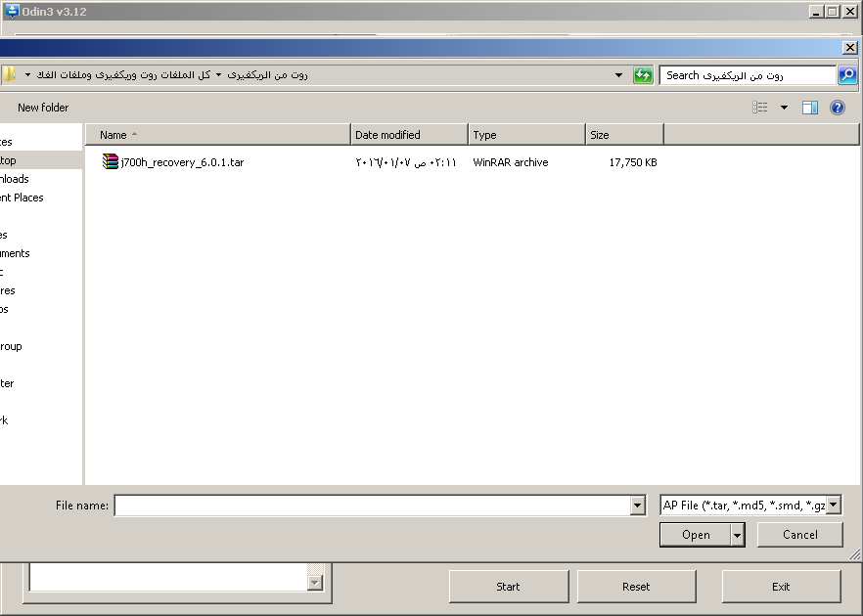
Task: Grab the dialog corner sizing grip
Action: [855, 554]
